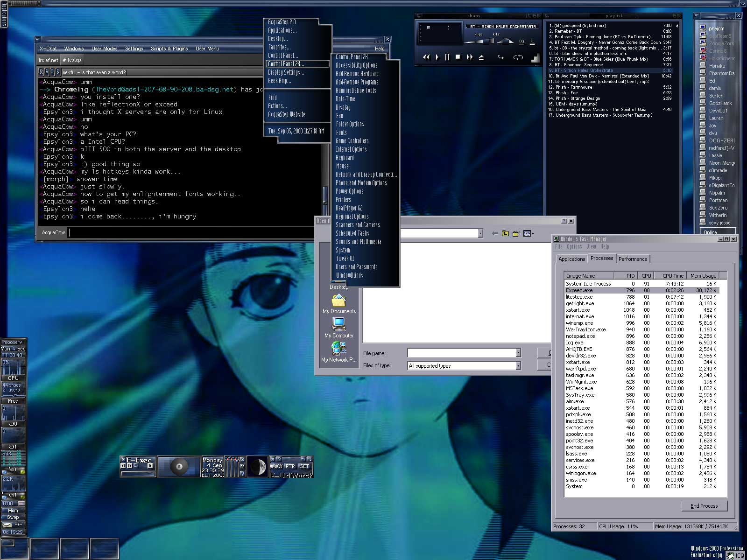Click the Online status button in ICQ

[717, 231]
